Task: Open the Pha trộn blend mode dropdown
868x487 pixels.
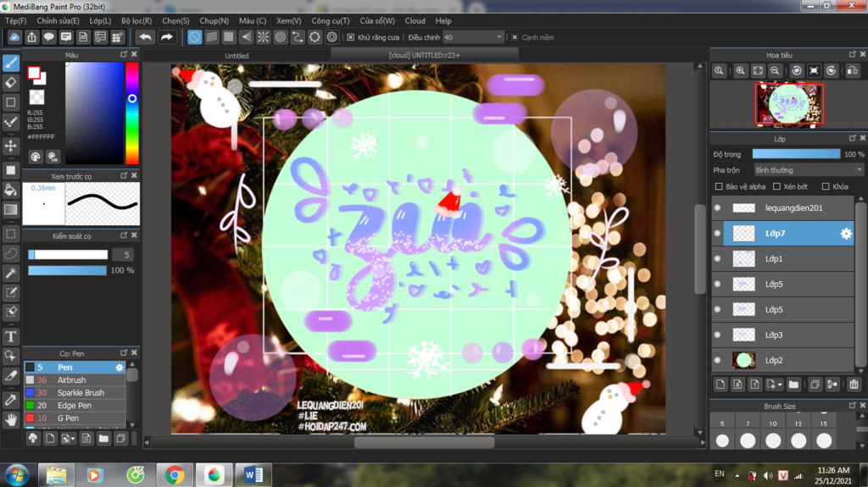Action: pyautogui.click(x=808, y=170)
